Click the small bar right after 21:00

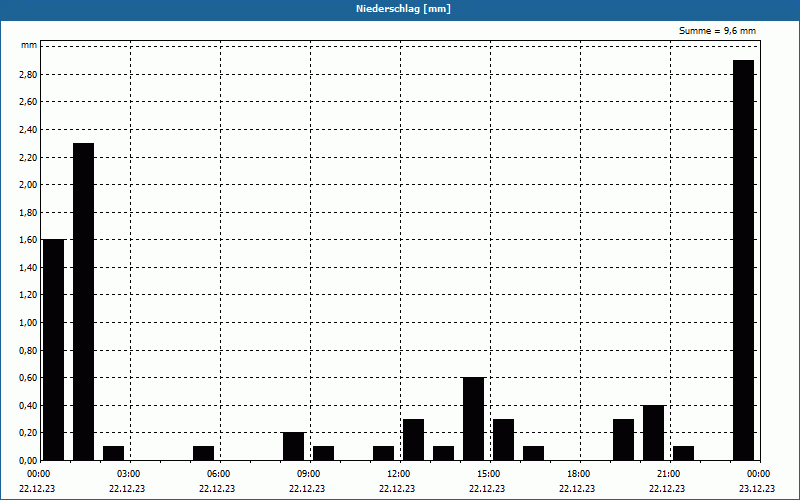[684, 453]
